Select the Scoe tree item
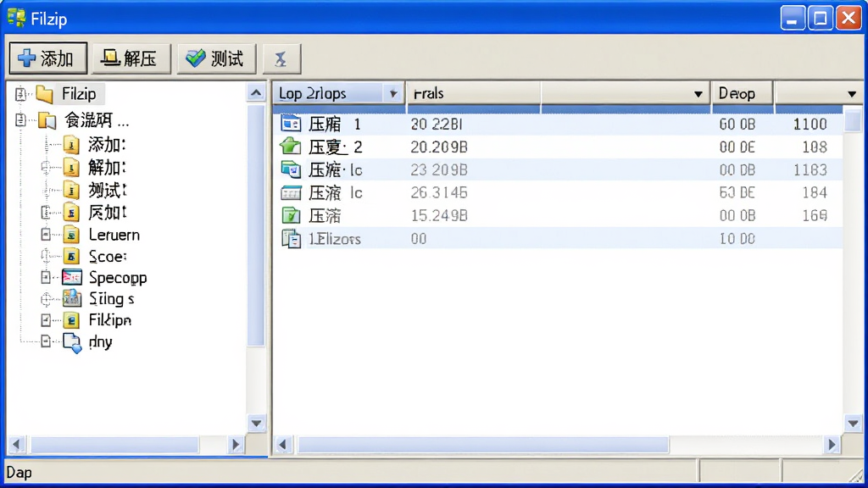868x488 pixels. (x=108, y=256)
